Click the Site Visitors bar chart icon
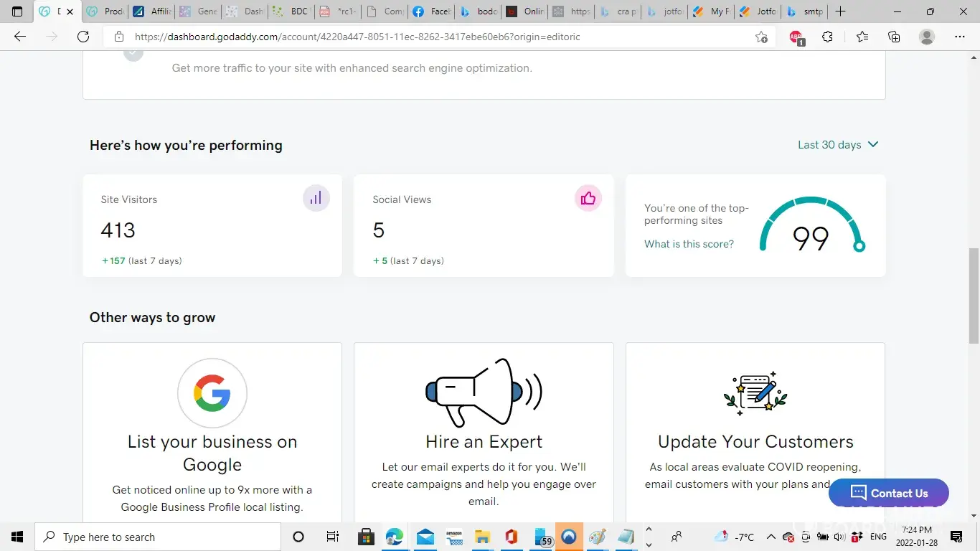 tap(316, 199)
